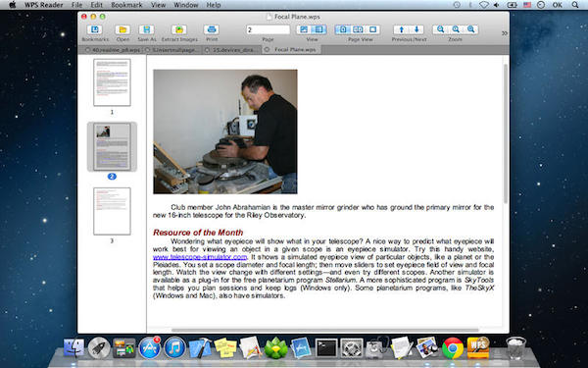
Task: Open Xcode from the Dock
Action: click(200, 348)
